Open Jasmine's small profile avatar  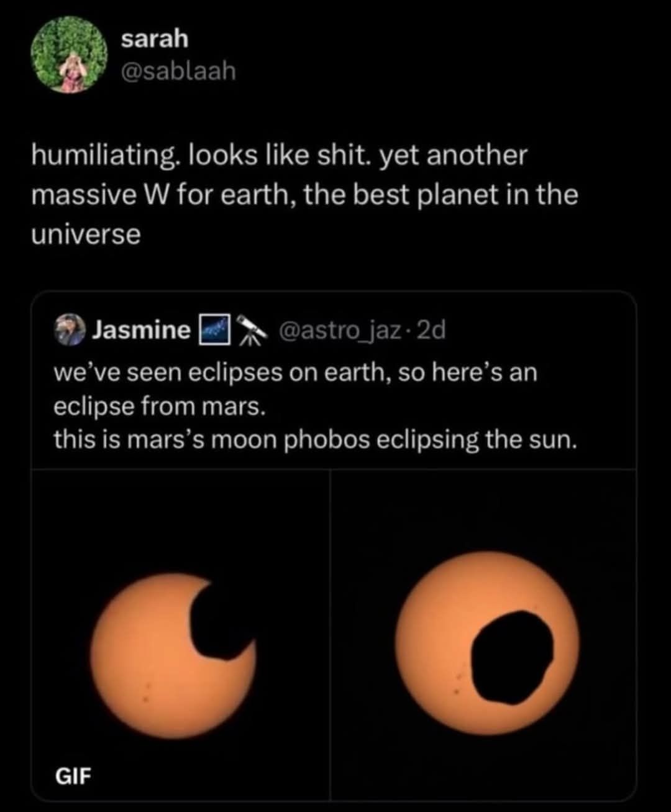point(69,330)
